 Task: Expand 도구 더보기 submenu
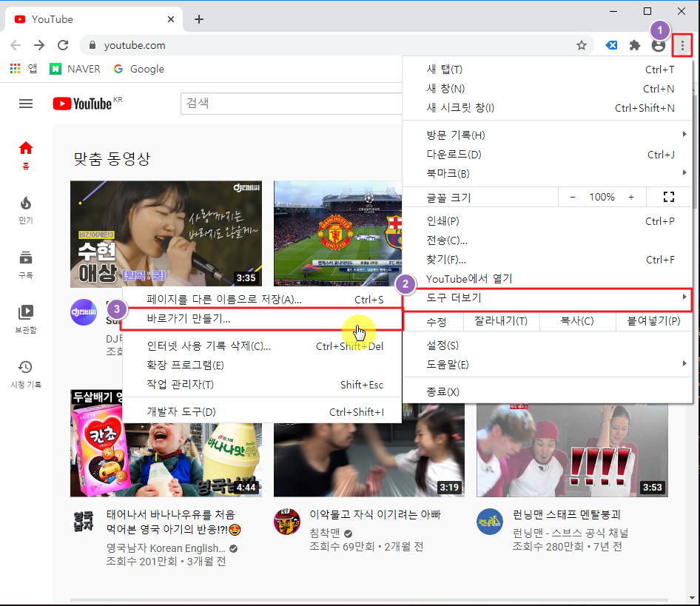tap(548, 298)
